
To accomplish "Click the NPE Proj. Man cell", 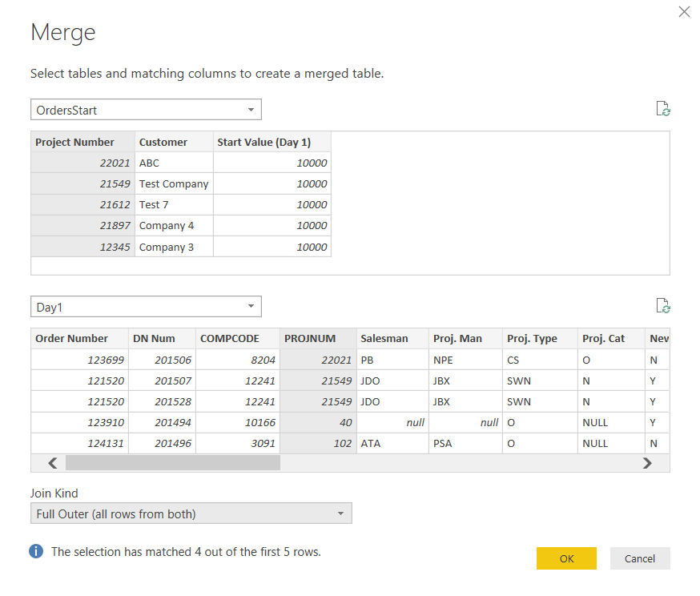I will click(x=465, y=360).
